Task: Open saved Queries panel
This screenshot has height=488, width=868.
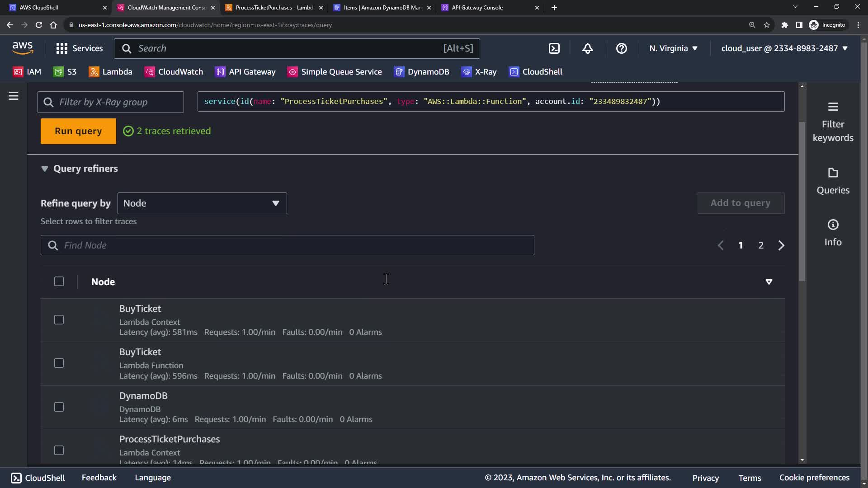Action: pyautogui.click(x=833, y=181)
